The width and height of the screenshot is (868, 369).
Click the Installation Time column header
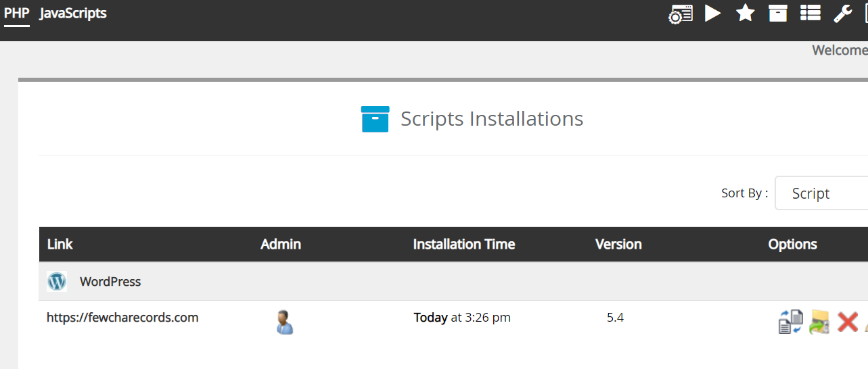463,245
